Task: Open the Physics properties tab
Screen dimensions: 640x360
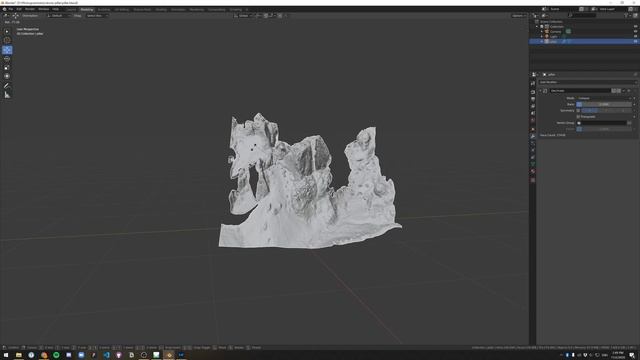Action: coord(533,150)
